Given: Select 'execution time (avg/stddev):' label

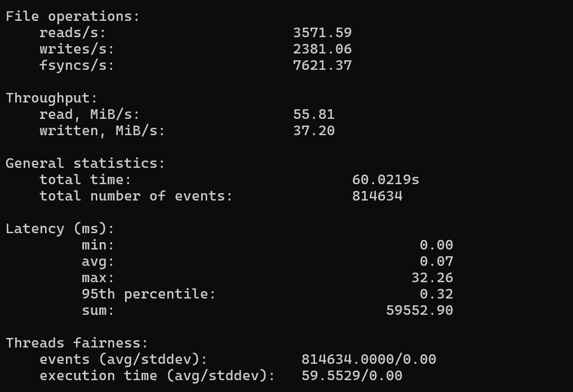Looking at the screenshot, I should [x=157, y=376].
